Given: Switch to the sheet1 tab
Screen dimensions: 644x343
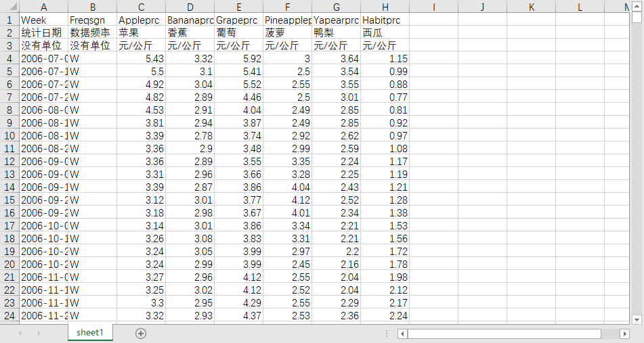Looking at the screenshot, I should pos(90,332).
